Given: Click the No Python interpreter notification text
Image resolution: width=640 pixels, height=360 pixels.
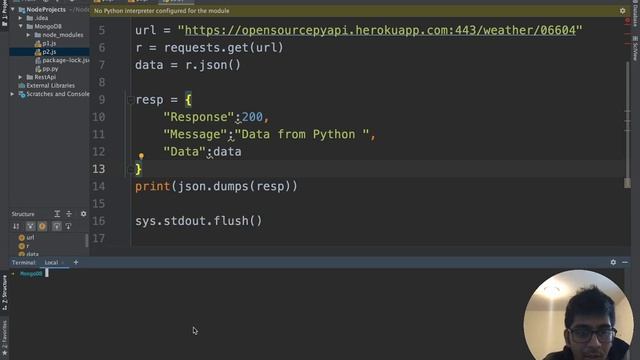Looking at the screenshot, I should point(162,11).
